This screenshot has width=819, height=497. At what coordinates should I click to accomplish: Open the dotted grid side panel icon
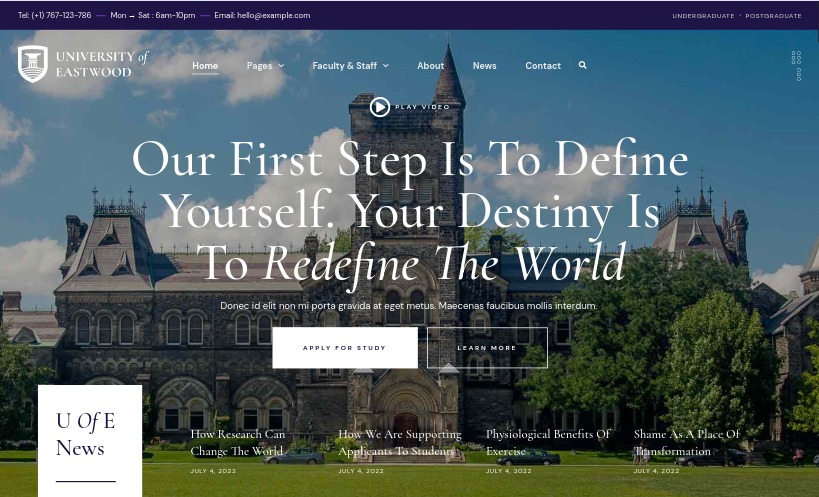click(x=797, y=66)
